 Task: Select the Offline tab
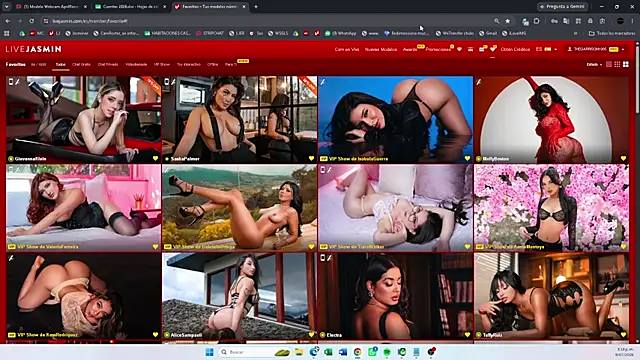click(212, 64)
